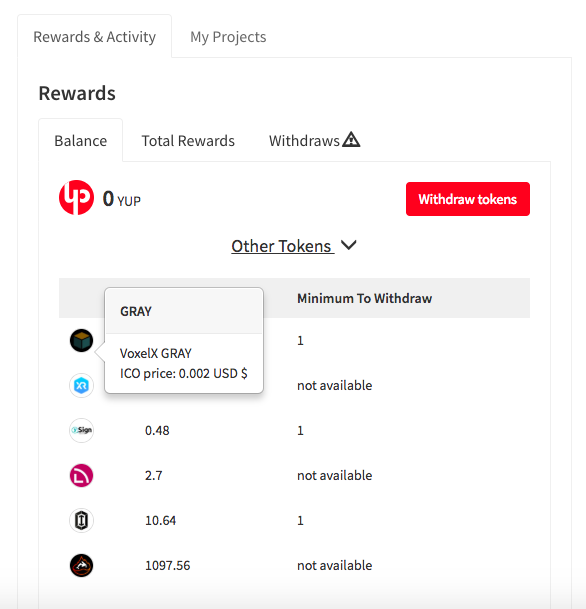Click the shield token icon beside 10.64

point(82,520)
